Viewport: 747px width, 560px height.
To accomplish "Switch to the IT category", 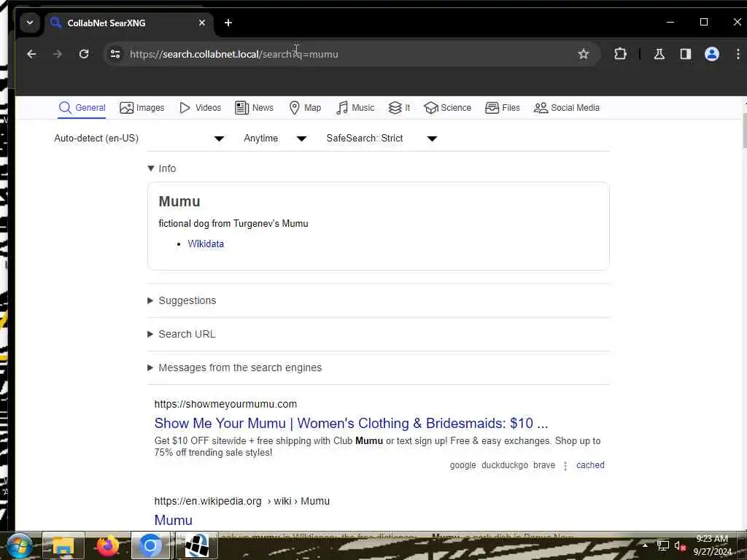I will pyautogui.click(x=399, y=108).
